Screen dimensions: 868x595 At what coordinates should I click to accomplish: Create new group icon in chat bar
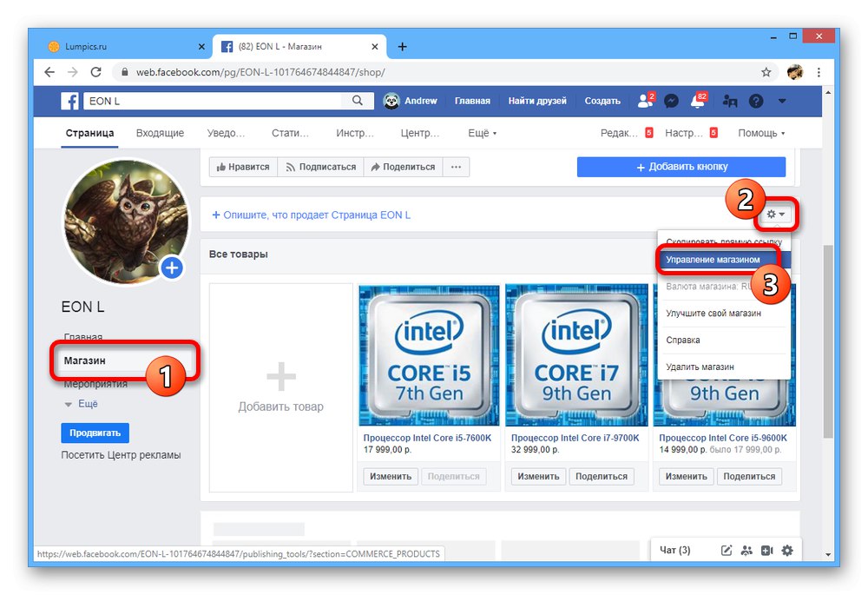[746, 550]
